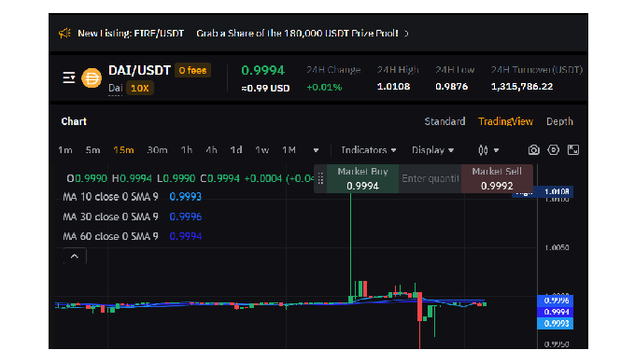Click the DAI/USDT pair name
This screenshot has height=364, width=635.
(x=139, y=70)
